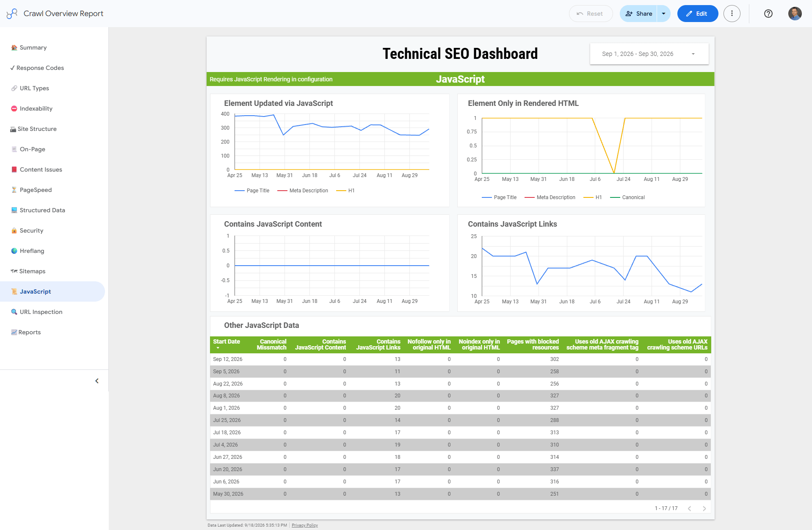Screen dimensions: 812x530
Task: Sort by Canonical Missmatch column header
Action: coord(271,344)
